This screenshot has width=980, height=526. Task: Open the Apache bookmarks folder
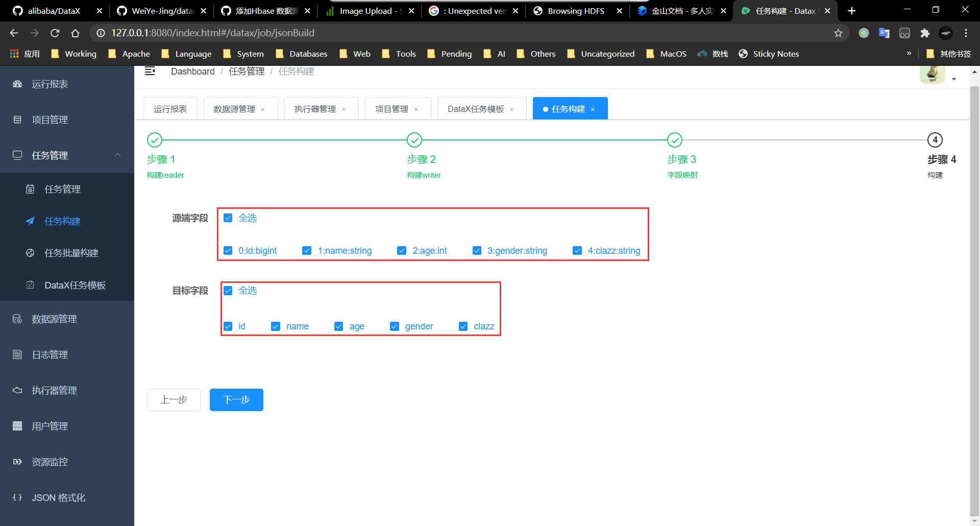[x=129, y=54]
